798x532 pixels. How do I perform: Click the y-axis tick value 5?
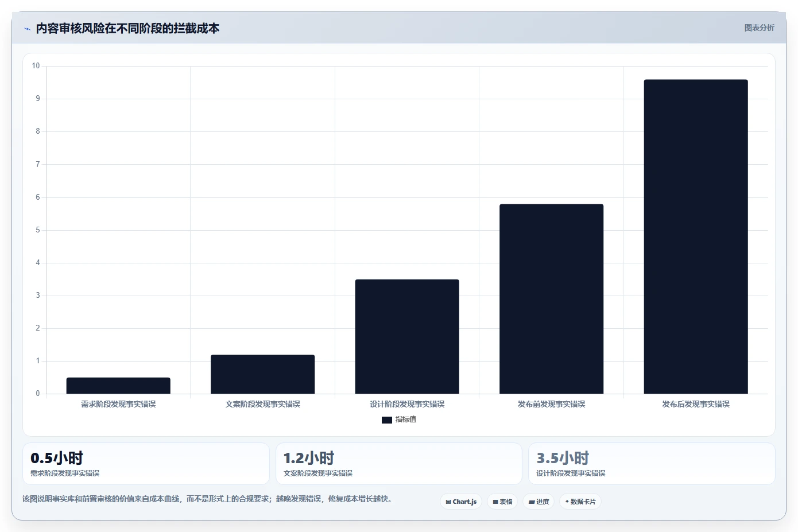point(38,230)
